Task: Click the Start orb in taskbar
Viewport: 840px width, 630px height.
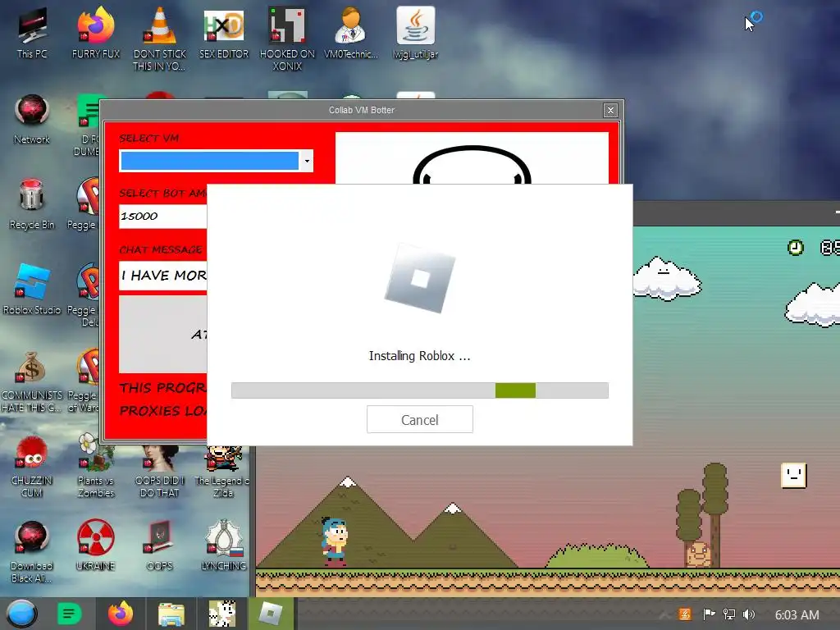Action: pyautogui.click(x=21, y=614)
